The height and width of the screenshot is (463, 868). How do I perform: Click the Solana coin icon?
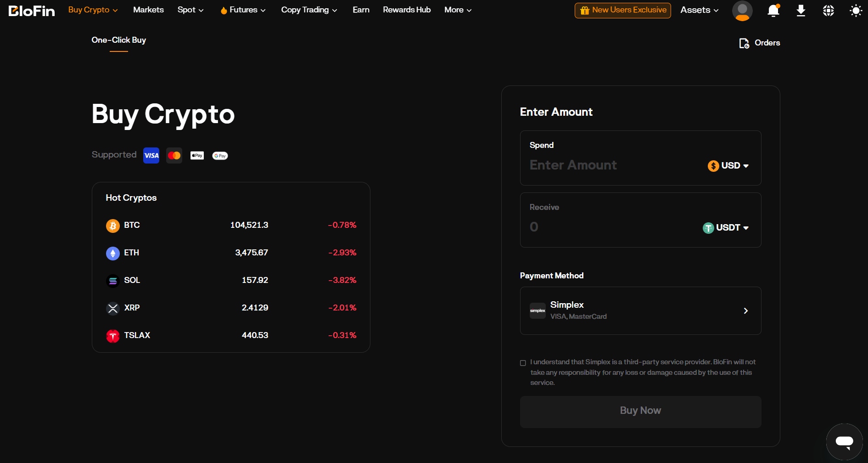tap(113, 281)
